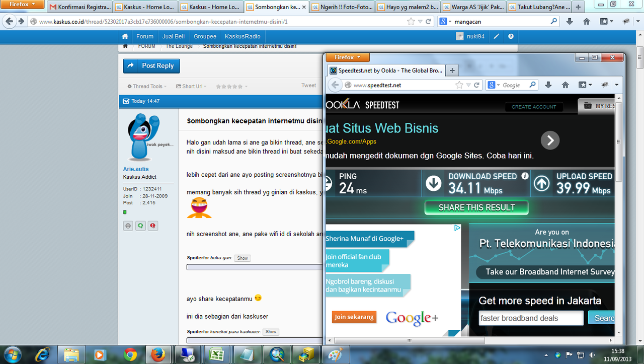644x364 pixels.
Task: Open KaskusRadio in the Kaskus navbar
Action: [x=243, y=36]
